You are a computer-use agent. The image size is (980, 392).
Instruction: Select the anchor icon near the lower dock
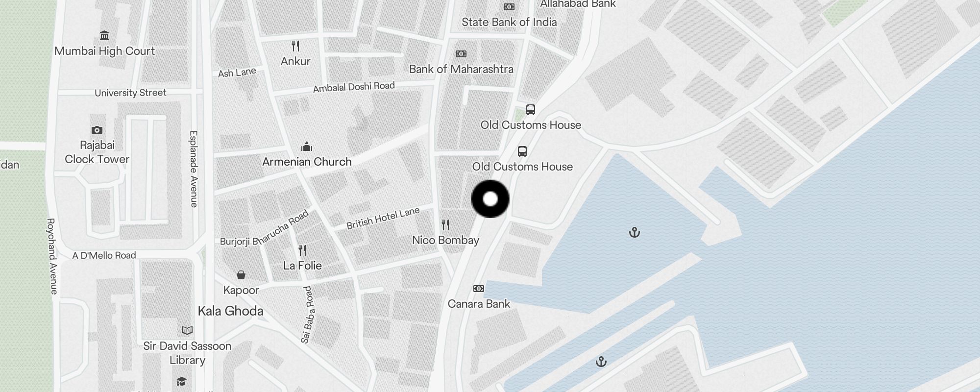[x=601, y=362]
